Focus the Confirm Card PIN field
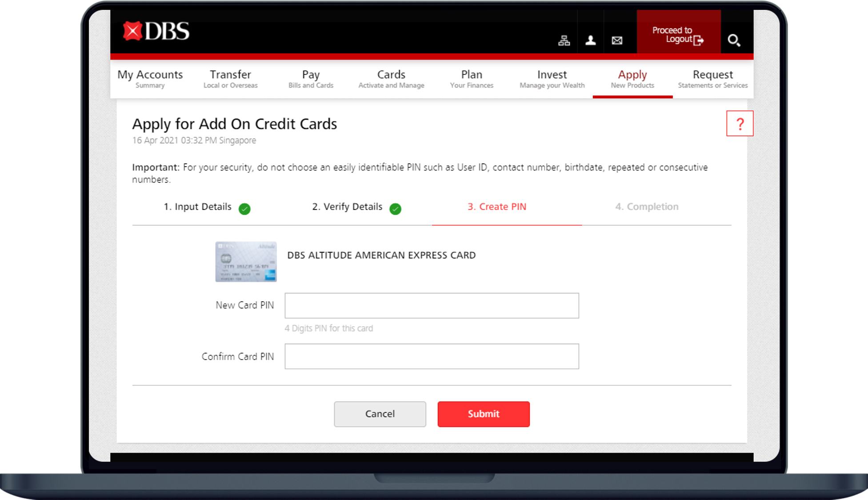 tap(432, 356)
